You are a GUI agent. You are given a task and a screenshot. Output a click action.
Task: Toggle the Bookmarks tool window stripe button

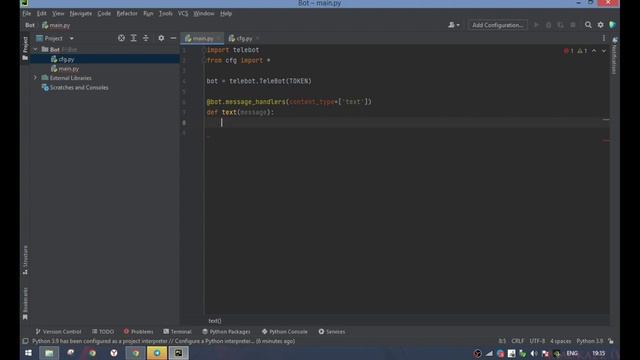point(25,303)
